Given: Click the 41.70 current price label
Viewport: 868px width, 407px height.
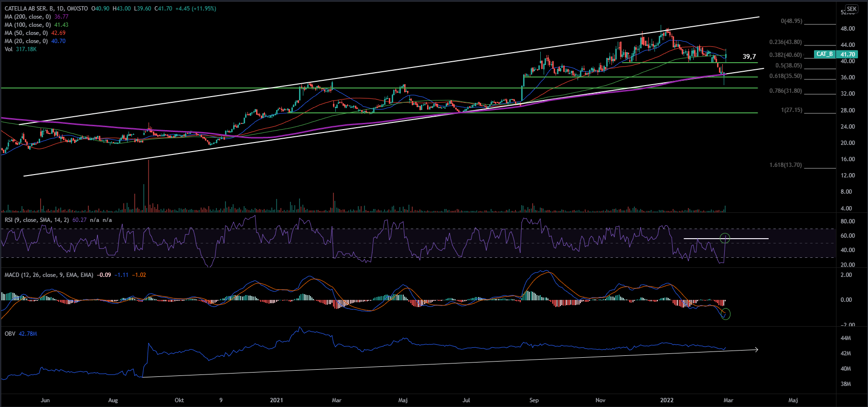Looking at the screenshot, I should 848,55.
